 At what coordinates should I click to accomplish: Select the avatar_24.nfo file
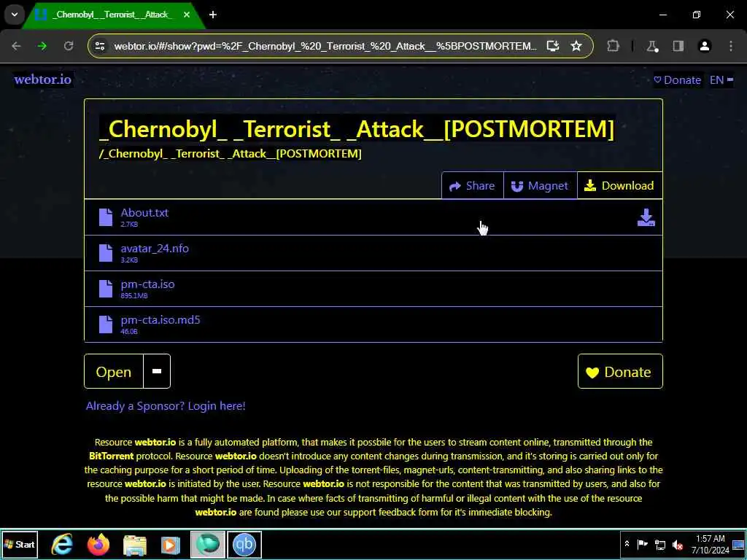point(373,253)
